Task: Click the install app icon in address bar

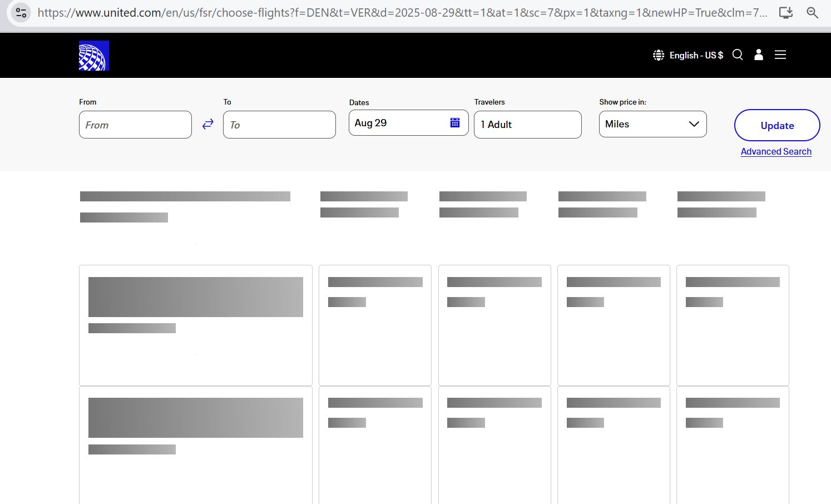Action: pos(786,12)
